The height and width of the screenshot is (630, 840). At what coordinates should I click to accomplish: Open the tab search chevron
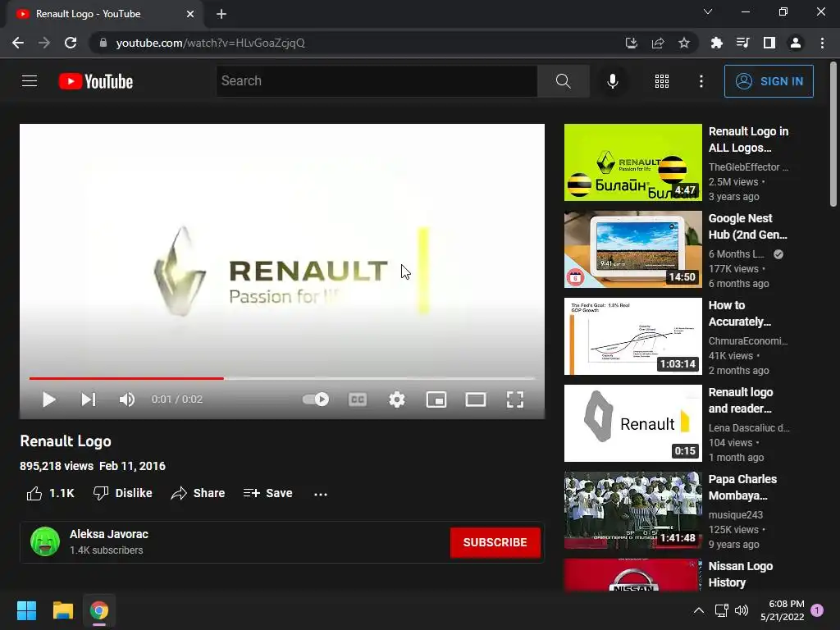[708, 11]
